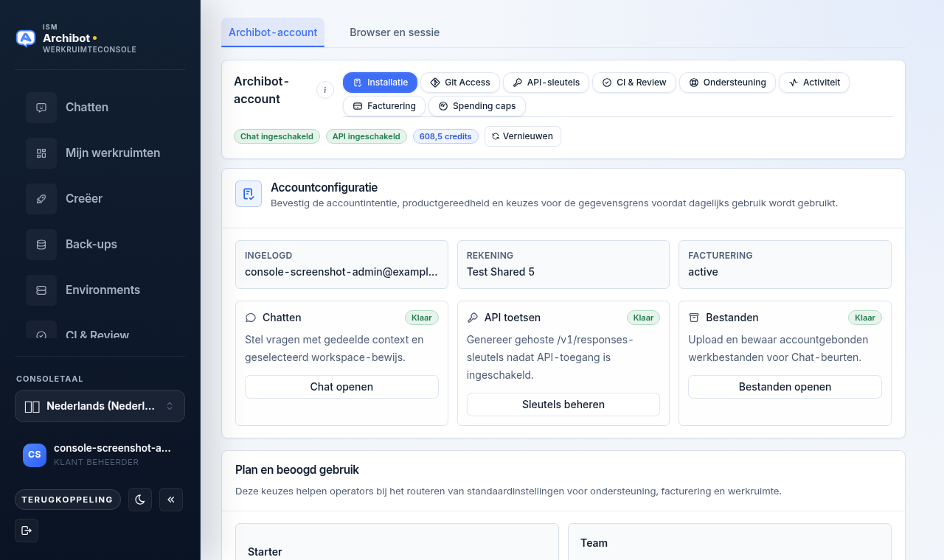Click the Rekening Test Shared 5 value
The height and width of the screenshot is (560, 944).
point(501,272)
